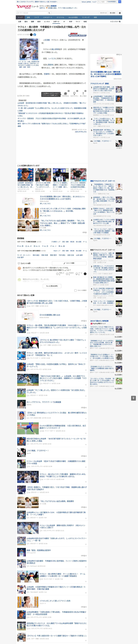The width and height of the screenshot is (138, 644).
Task: Click the ヘルプ link in header
Action: coord(94,2)
